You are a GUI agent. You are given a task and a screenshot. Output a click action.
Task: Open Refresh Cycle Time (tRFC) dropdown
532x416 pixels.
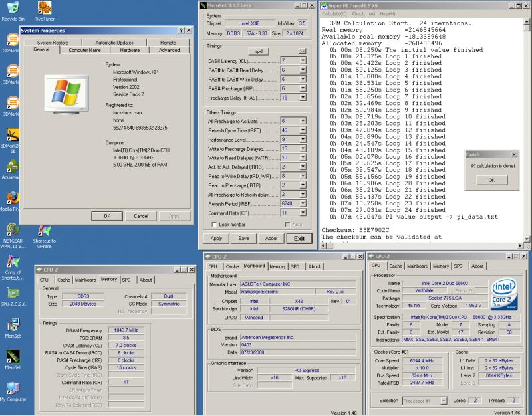[x=303, y=130]
